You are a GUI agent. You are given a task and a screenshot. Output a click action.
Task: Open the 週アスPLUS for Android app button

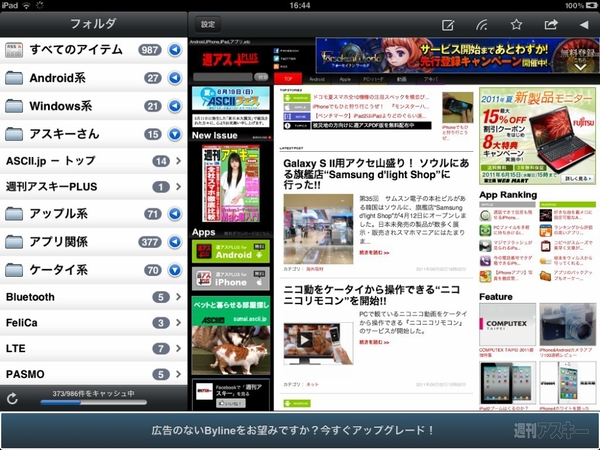click(231, 251)
